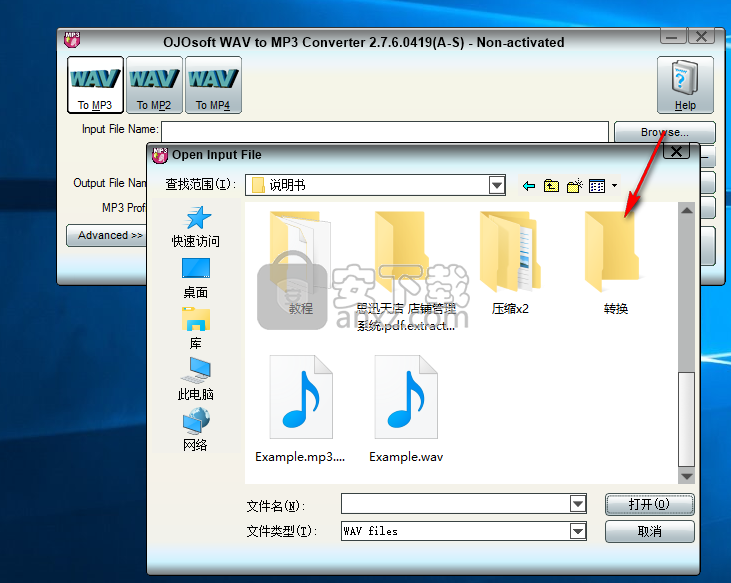Expand the 文件名 dropdown arrow

click(578, 504)
